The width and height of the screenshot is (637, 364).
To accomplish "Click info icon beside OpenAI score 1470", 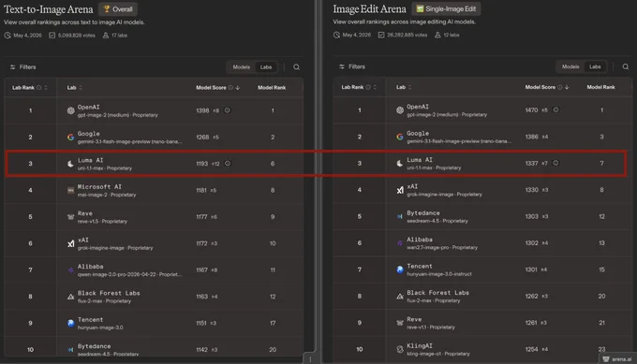I will 556,110.
